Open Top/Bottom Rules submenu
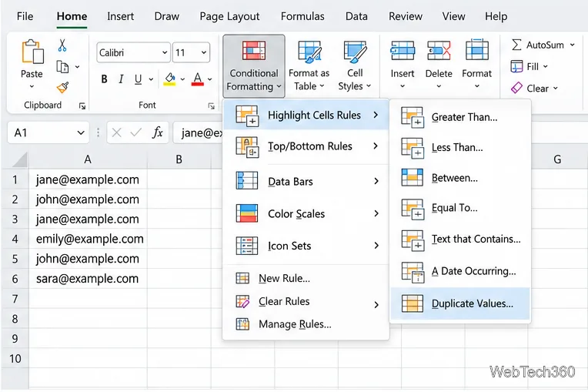588x392 pixels. [306, 146]
